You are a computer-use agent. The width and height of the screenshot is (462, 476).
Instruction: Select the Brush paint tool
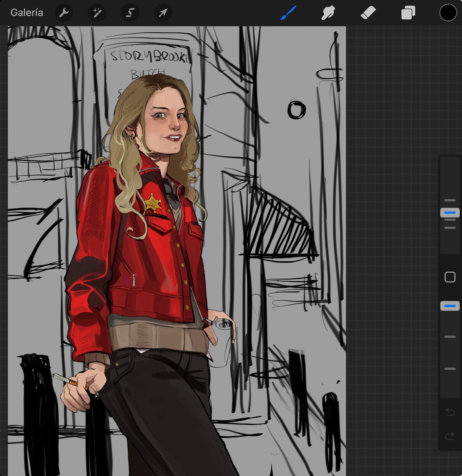pyautogui.click(x=289, y=13)
